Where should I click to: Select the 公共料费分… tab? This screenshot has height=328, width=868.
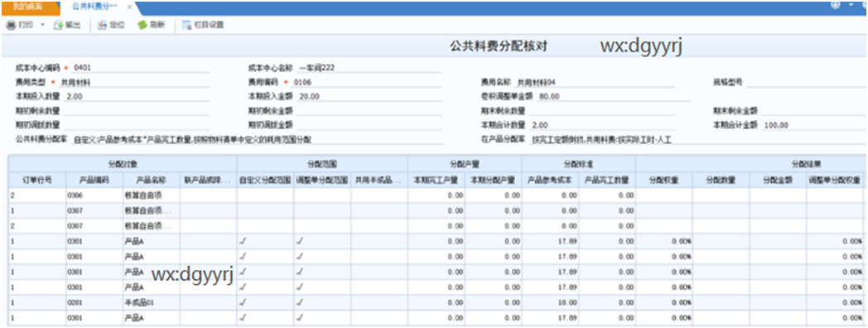pos(94,7)
